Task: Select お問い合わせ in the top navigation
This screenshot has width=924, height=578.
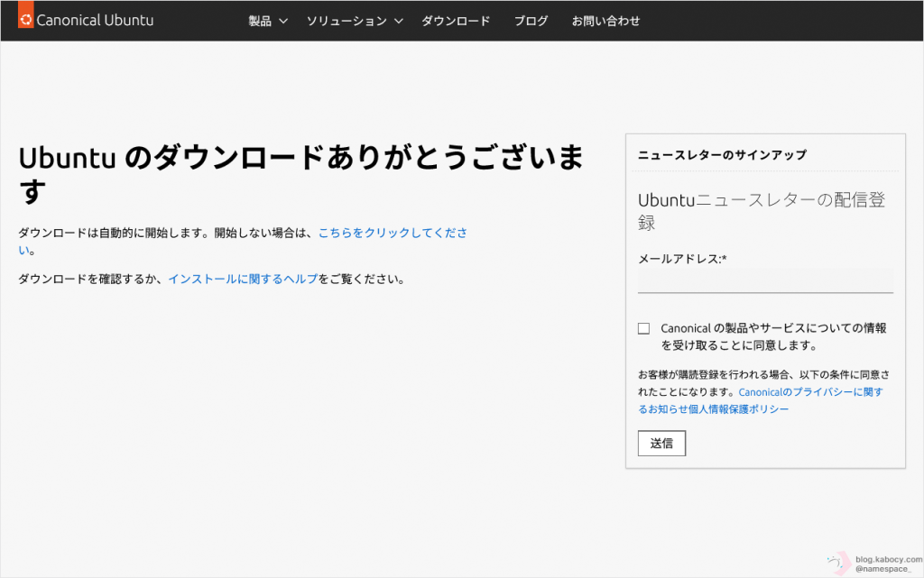Action: coord(605,21)
